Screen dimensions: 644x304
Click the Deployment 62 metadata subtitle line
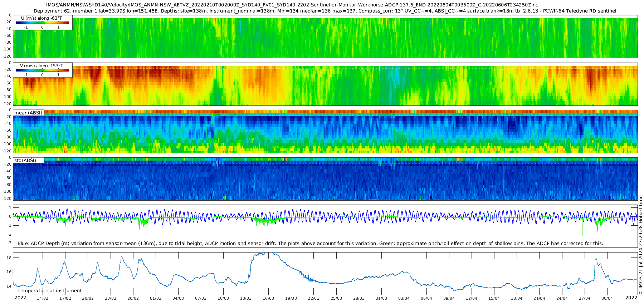coord(325,11)
